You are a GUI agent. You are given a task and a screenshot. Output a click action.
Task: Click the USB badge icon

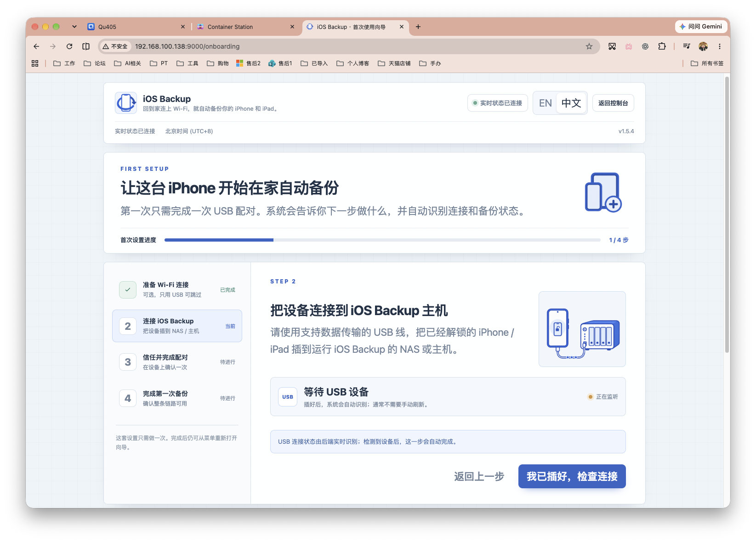(288, 397)
